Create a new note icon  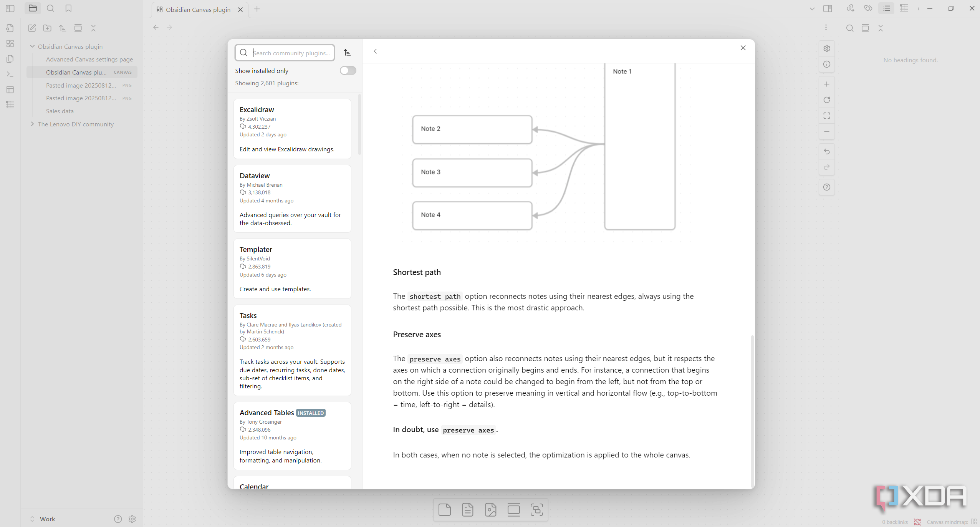pyautogui.click(x=32, y=28)
